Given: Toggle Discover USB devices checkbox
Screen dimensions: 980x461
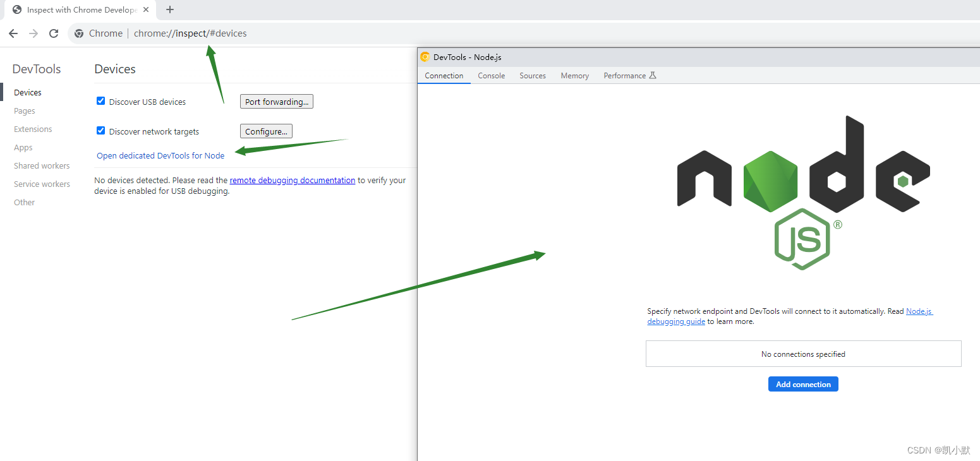Looking at the screenshot, I should (x=100, y=101).
